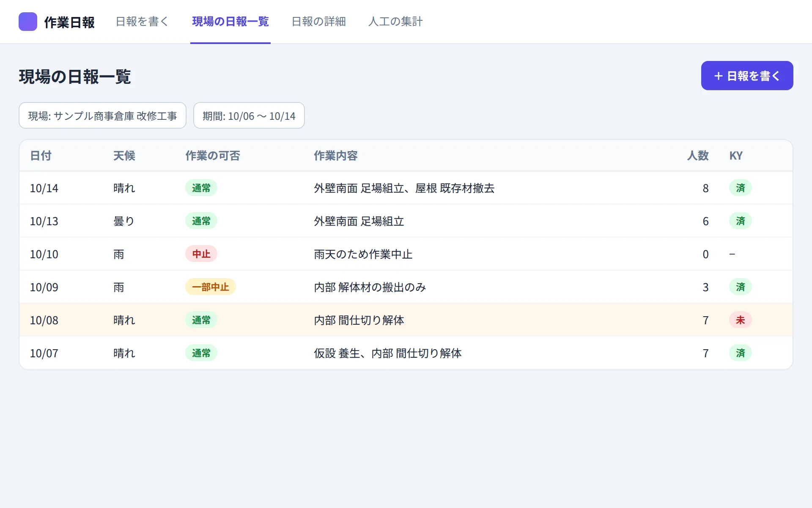The image size is (812, 508).
Task: Select the 10/13 date cell
Action: [x=44, y=221]
